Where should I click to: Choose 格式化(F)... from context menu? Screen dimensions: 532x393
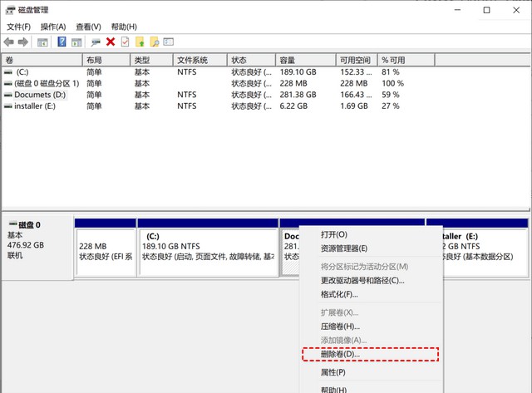click(339, 294)
